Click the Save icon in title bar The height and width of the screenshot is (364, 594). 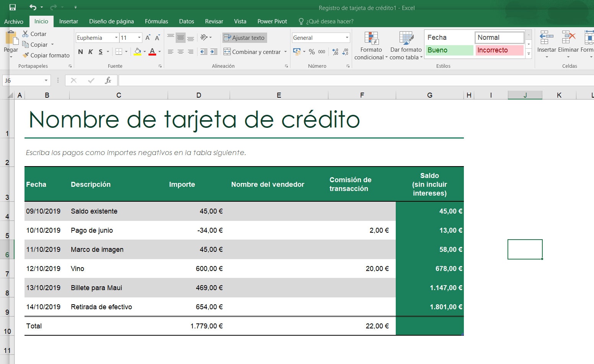13,7
